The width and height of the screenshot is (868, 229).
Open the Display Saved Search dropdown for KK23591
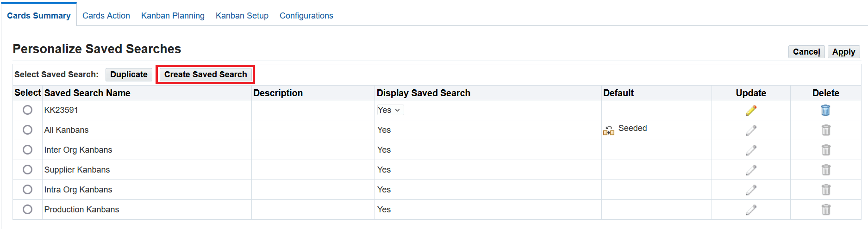coord(390,110)
